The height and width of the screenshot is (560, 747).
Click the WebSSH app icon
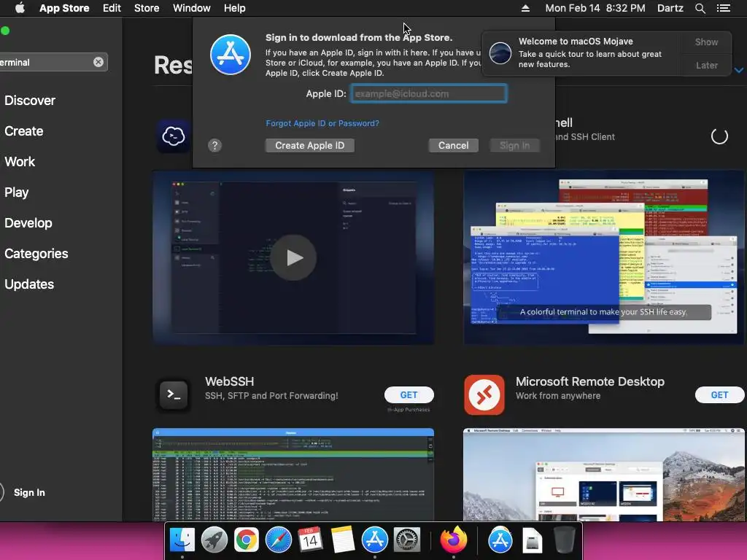(174, 394)
